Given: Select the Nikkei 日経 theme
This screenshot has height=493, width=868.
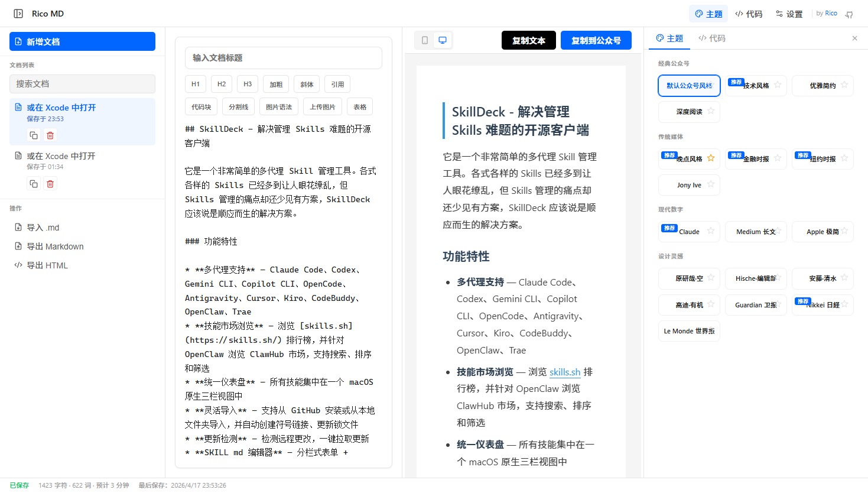Looking at the screenshot, I should 823,305.
